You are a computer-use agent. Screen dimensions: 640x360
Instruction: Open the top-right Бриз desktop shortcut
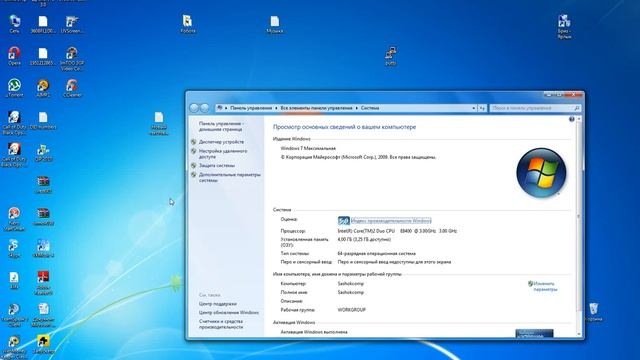click(x=564, y=26)
